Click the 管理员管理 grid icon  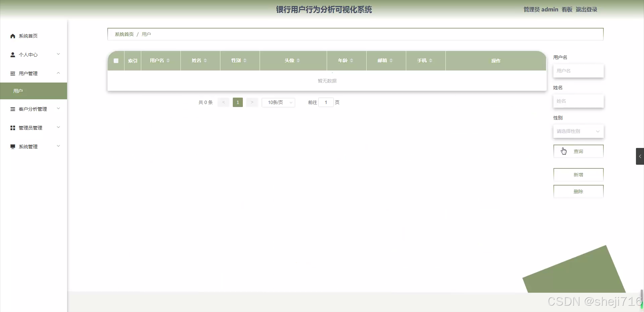[x=13, y=127]
